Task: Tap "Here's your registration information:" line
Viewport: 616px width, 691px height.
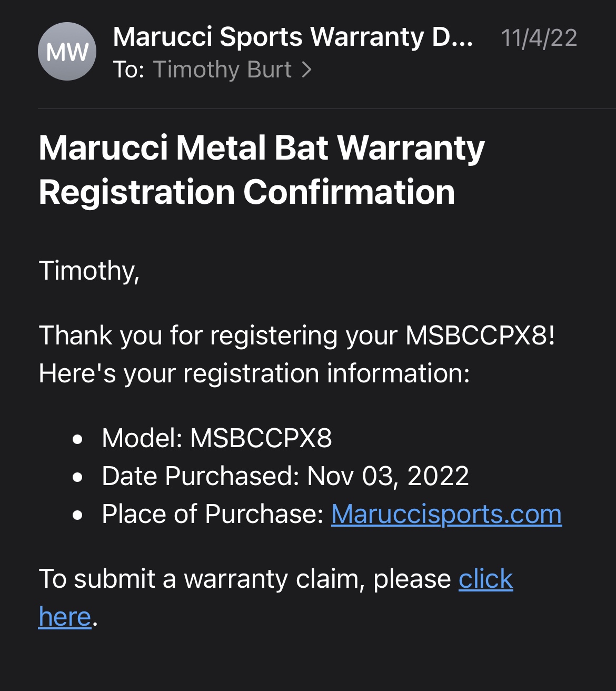Action: coord(254,373)
